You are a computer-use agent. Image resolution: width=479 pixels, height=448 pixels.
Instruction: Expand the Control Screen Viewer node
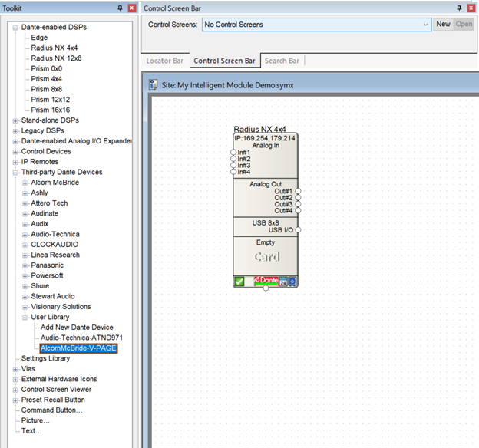tap(15, 390)
